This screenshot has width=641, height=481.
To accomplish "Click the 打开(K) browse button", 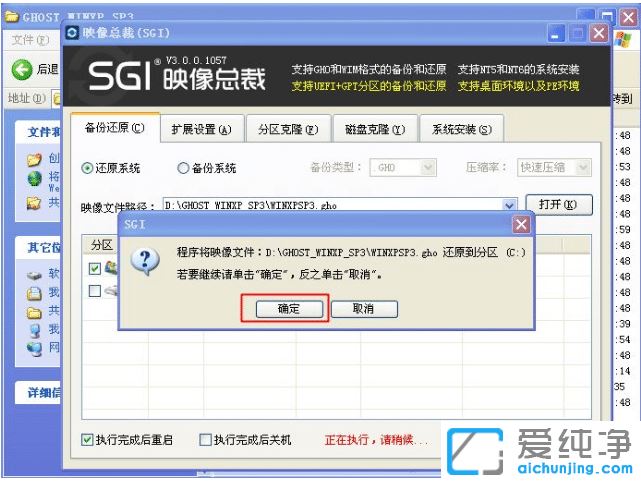I will pyautogui.click(x=558, y=204).
